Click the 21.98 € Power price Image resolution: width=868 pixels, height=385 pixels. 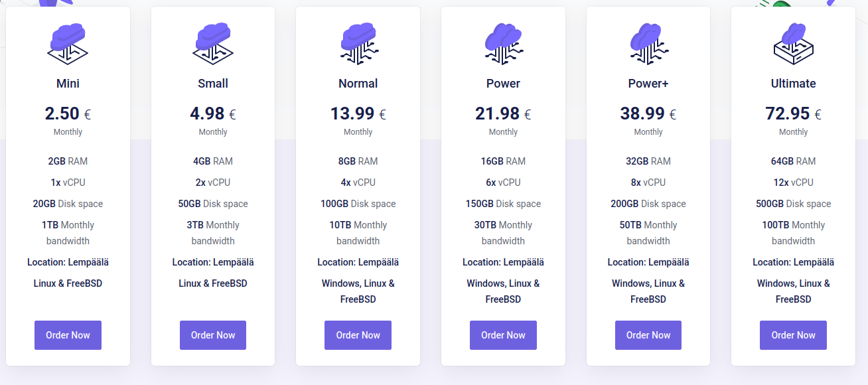(503, 114)
